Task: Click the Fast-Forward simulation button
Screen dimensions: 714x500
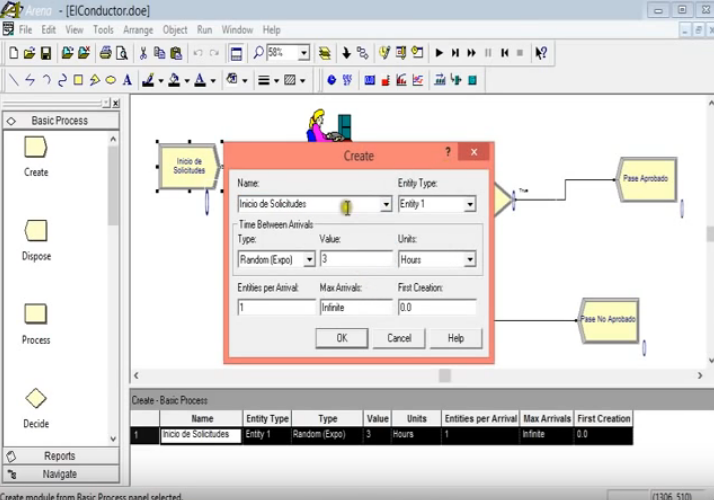Action: pos(472,53)
